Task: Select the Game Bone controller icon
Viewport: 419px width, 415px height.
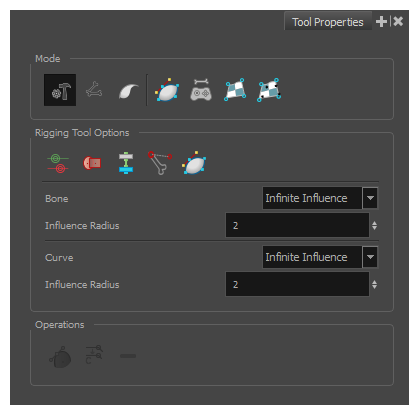Action: (x=201, y=90)
